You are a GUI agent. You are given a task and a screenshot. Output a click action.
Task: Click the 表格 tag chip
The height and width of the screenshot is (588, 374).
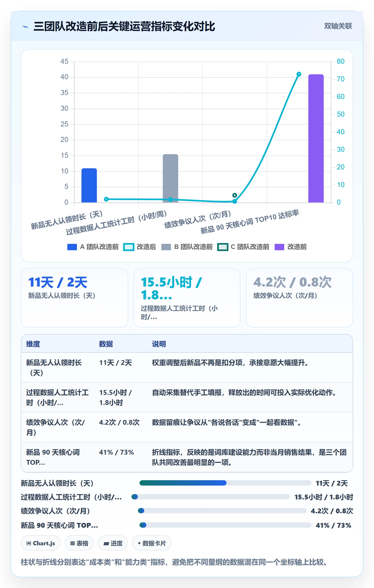[x=79, y=543]
